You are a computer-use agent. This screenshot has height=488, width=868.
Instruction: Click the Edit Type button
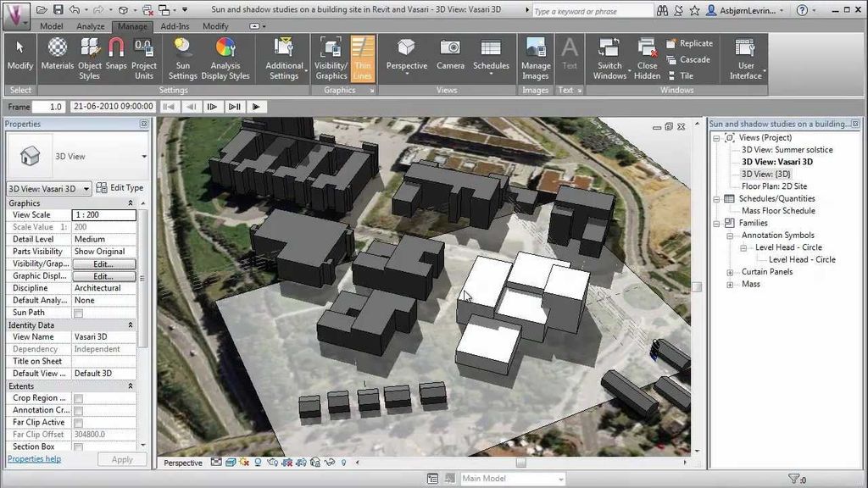120,188
